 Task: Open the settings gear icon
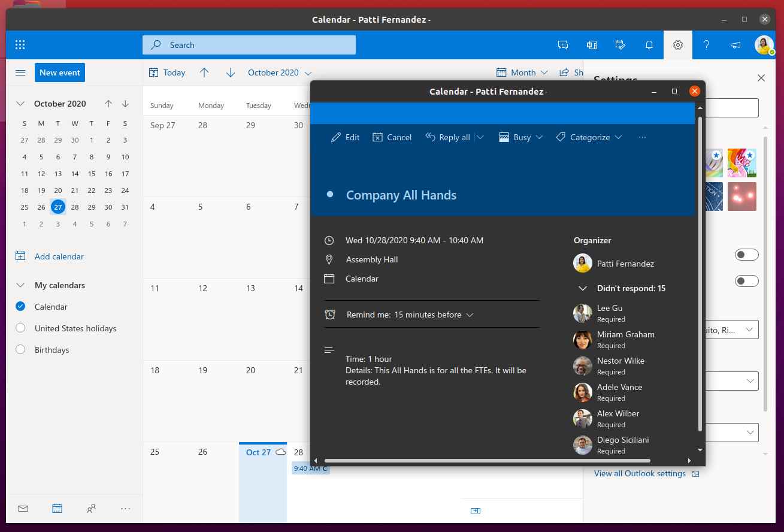678,45
